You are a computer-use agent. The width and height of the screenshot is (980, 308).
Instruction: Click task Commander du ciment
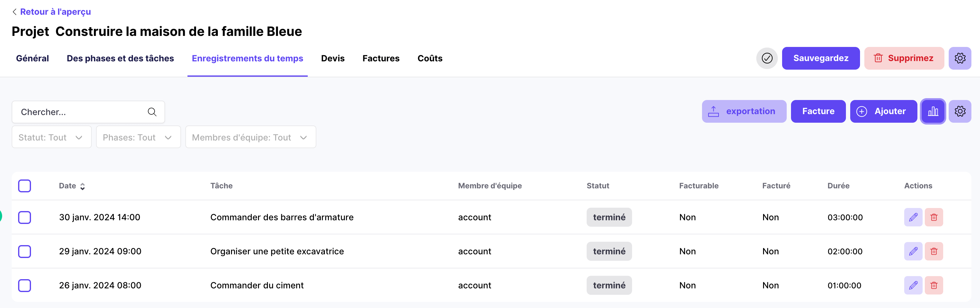(x=257, y=285)
